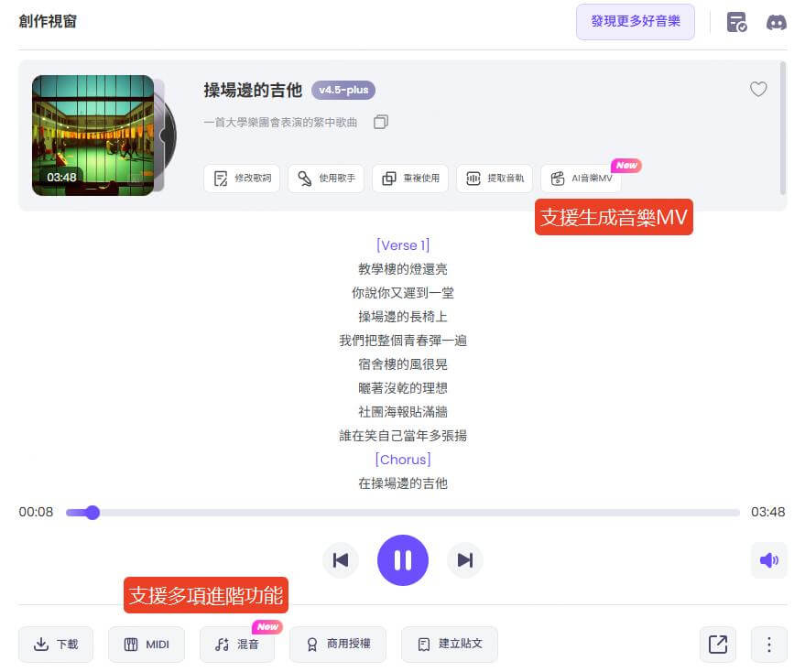Open the 使用歌手 (use singer) feature
Image resolution: width=805 pixels, height=672 pixels.
click(x=325, y=179)
